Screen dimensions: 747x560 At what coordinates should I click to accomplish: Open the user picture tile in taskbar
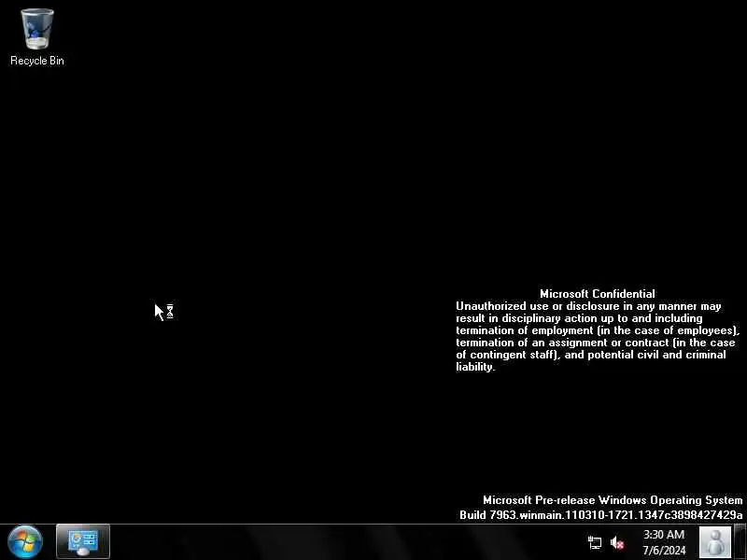(715, 542)
